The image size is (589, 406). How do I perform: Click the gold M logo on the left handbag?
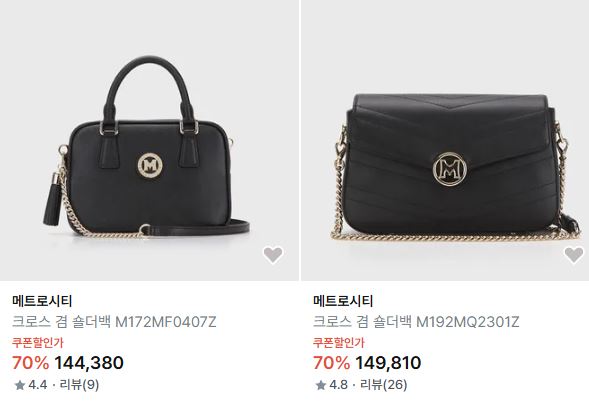pos(151,165)
